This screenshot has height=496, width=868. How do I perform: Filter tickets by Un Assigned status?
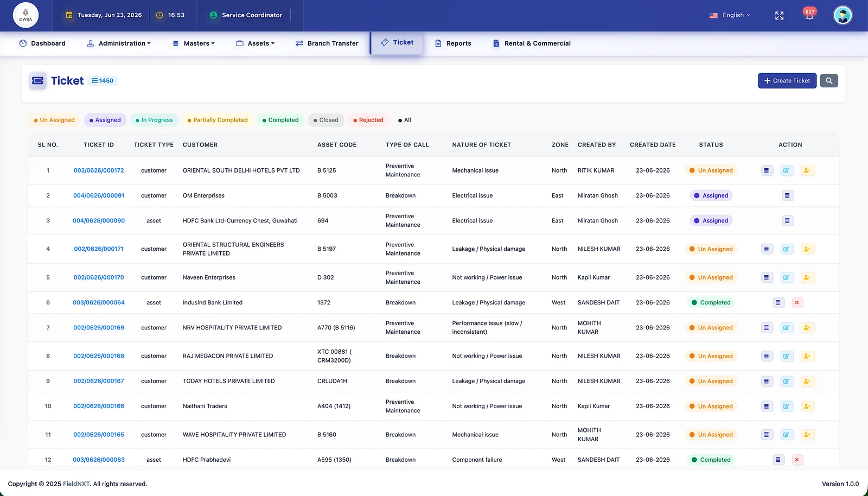[x=54, y=120]
